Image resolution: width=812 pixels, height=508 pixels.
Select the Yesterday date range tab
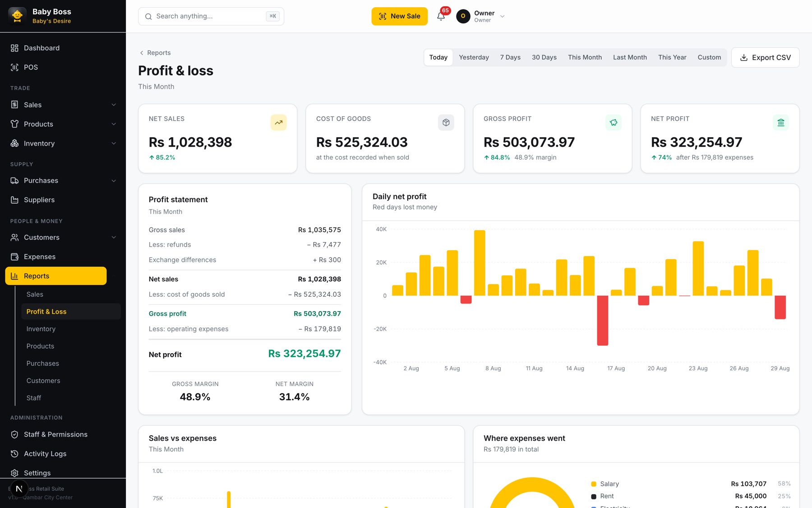click(x=474, y=57)
